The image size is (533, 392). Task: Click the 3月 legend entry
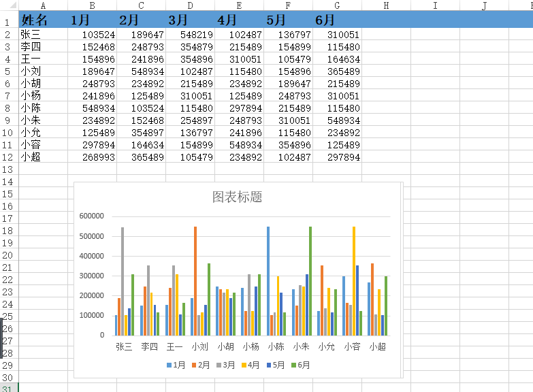tap(226, 365)
